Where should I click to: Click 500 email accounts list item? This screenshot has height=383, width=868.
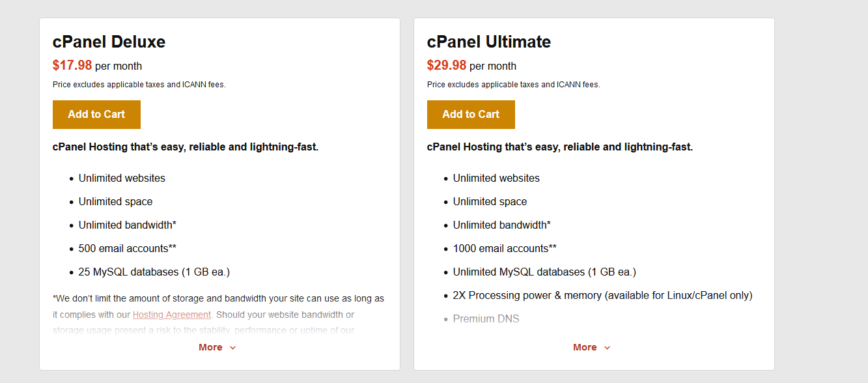[128, 248]
